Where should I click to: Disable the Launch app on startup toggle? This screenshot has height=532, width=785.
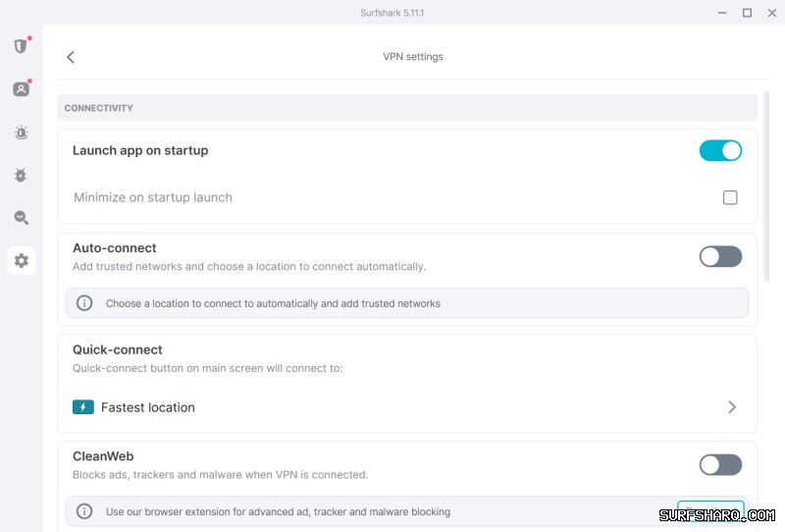point(719,150)
